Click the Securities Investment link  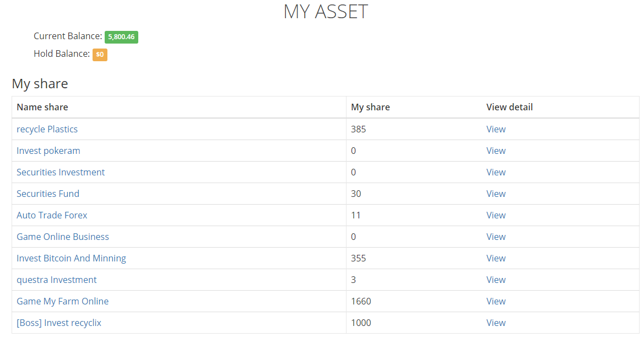(61, 172)
